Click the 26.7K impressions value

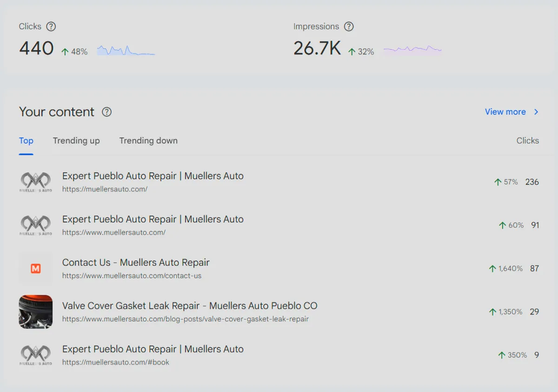tap(317, 48)
